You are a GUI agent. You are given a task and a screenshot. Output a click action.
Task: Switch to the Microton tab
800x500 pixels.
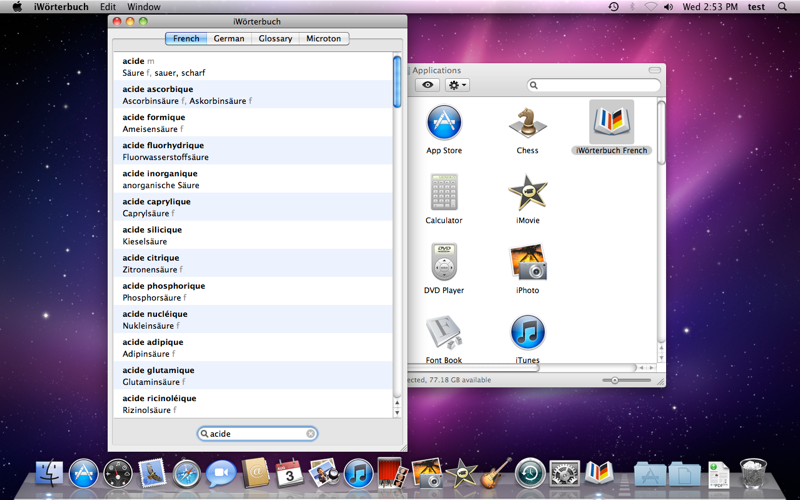point(323,38)
